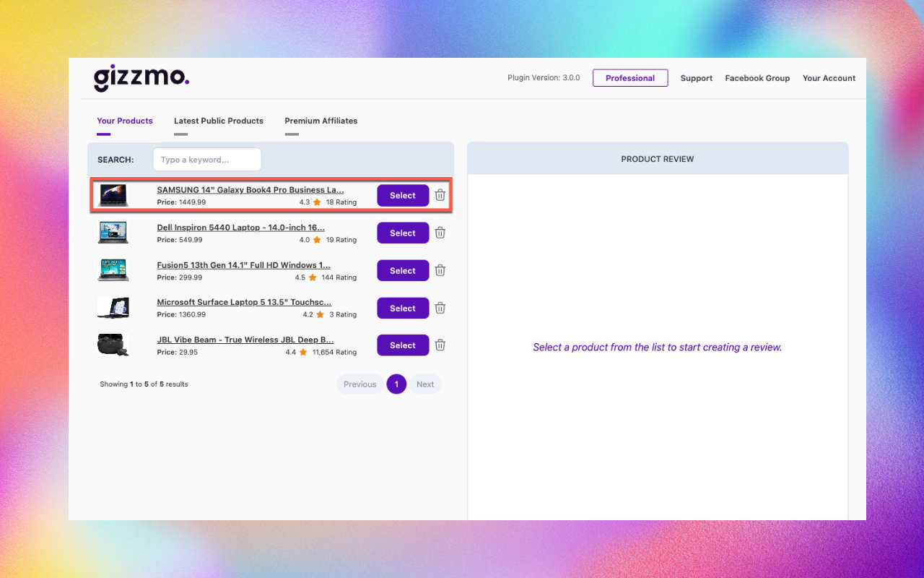This screenshot has width=924, height=578.
Task: Open the JBL Vibe Beam title link
Action: [x=245, y=340]
